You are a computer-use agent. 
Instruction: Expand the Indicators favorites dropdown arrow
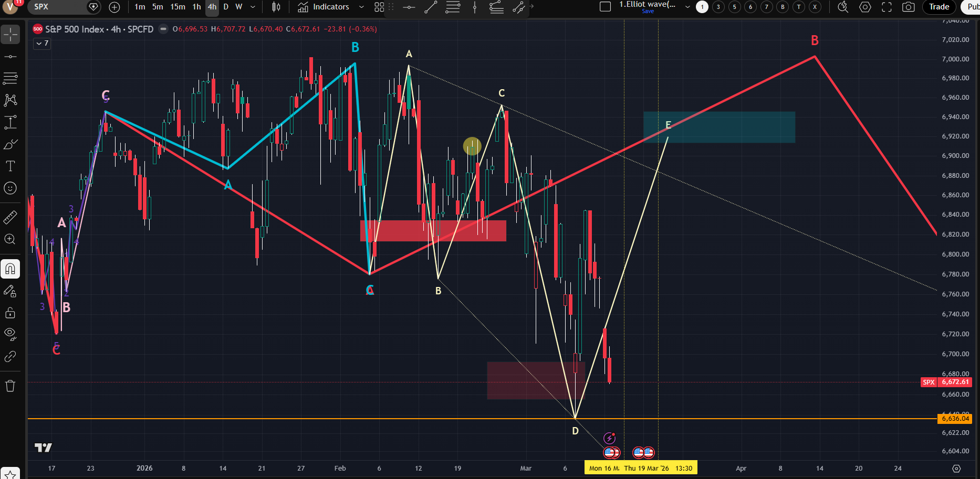click(361, 7)
